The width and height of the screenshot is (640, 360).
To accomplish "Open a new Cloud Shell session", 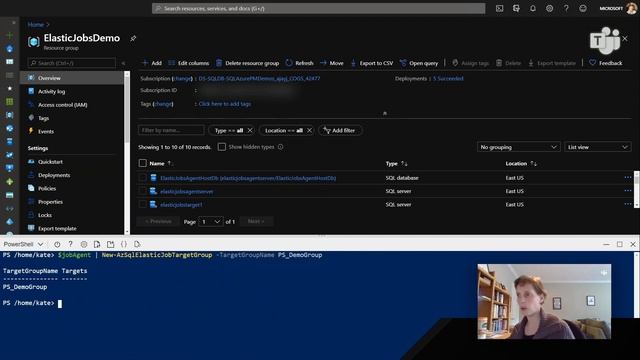I will (111, 244).
